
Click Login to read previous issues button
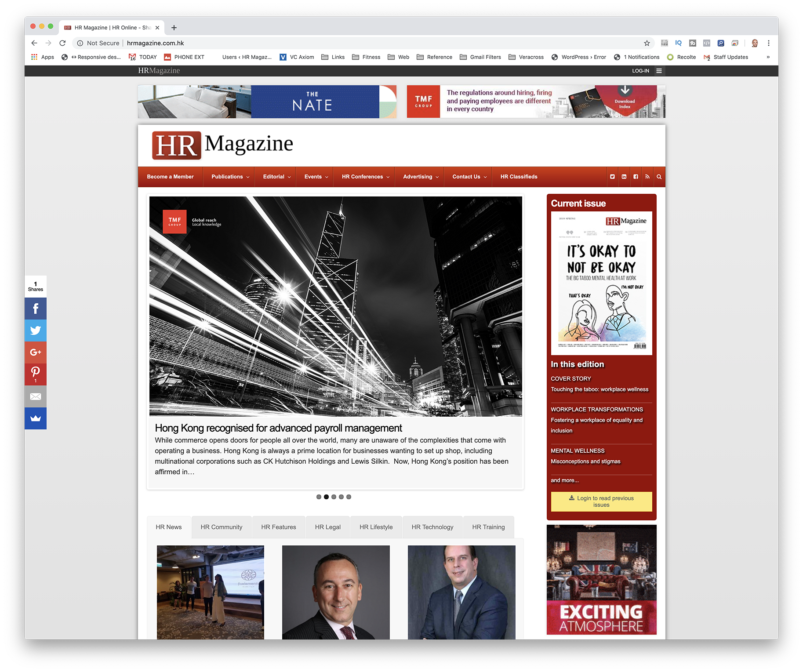(601, 501)
